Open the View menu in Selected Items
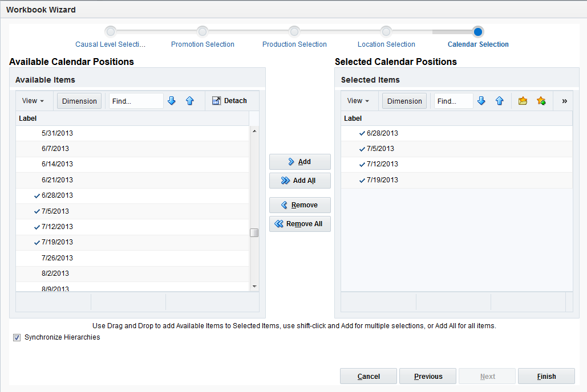 (x=358, y=101)
